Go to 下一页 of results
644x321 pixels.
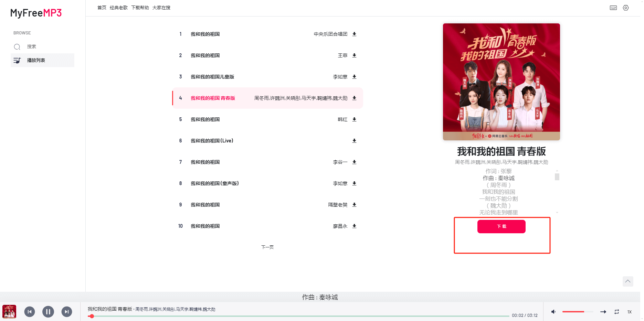coord(267,247)
